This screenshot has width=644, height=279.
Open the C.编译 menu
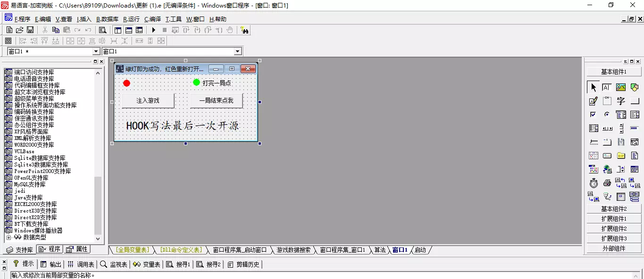(152, 19)
